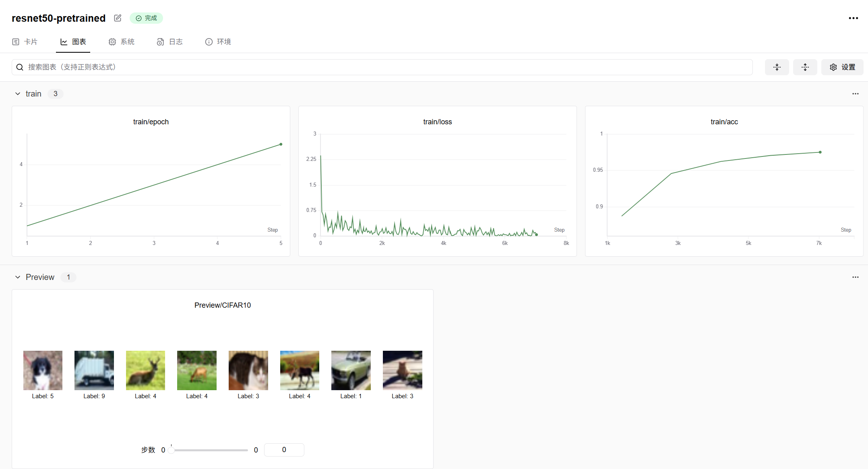Focus the step number input box
The height and width of the screenshot is (469, 868).
click(x=284, y=450)
